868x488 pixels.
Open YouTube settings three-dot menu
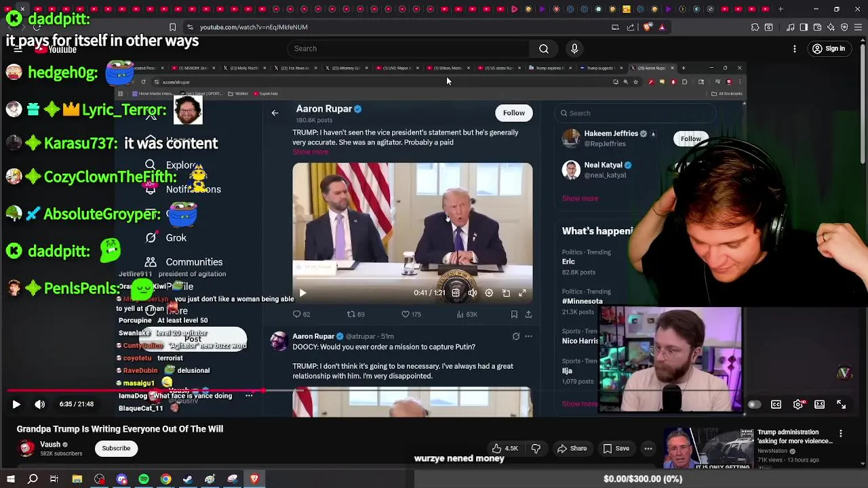795,49
